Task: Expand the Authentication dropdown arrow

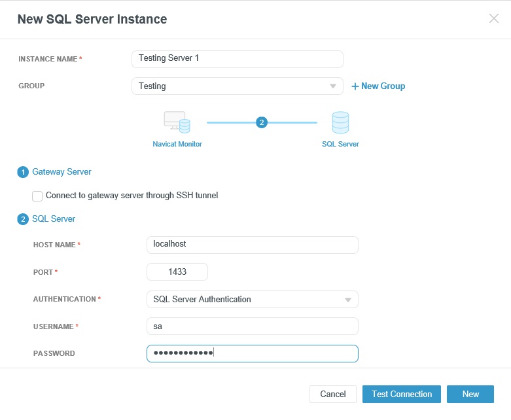Action: pos(347,300)
